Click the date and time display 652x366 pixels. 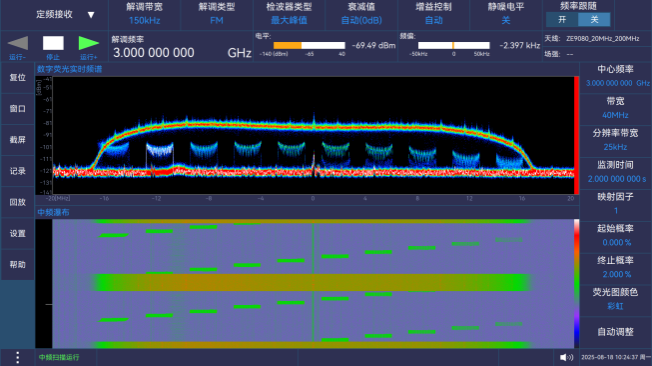point(616,357)
